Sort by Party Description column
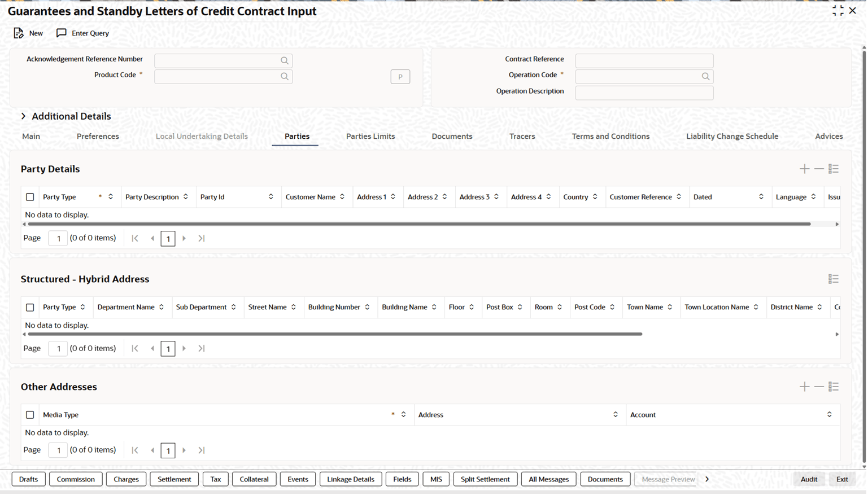This screenshot has width=868, height=495. [186, 197]
